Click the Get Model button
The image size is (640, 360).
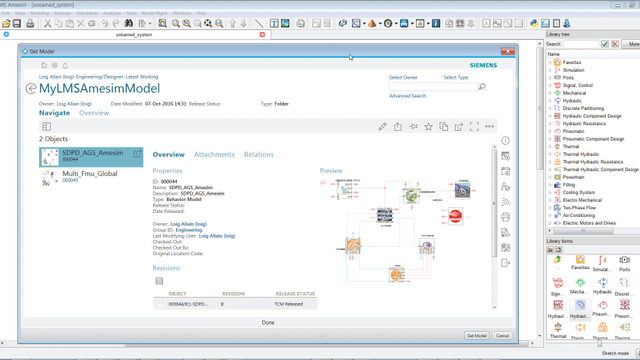[x=476, y=336]
